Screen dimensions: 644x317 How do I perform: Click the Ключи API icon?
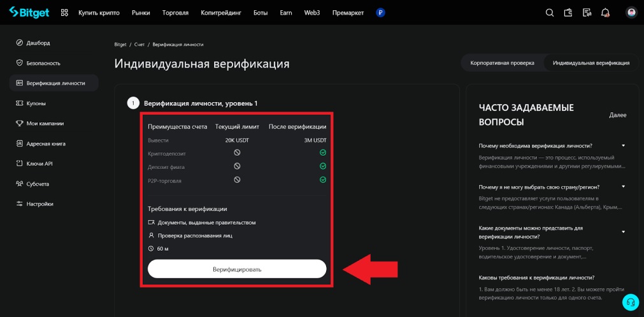pyautogui.click(x=19, y=164)
